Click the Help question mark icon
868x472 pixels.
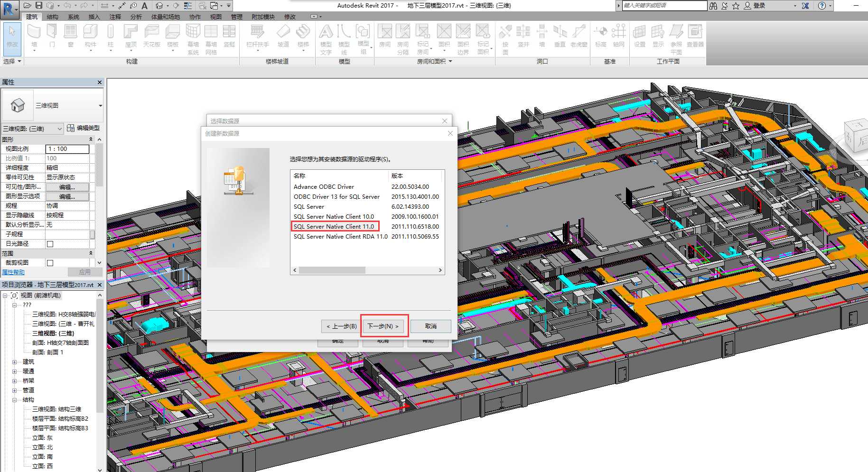coord(822,6)
